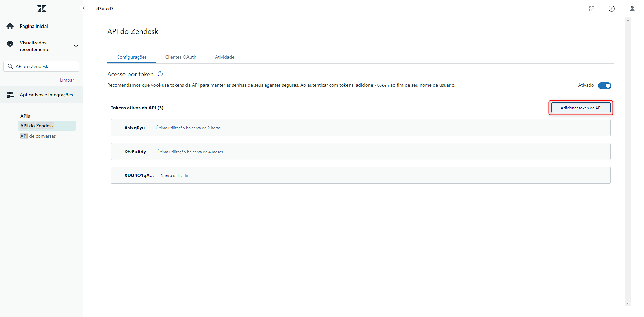Open the Asixq0yu... token row
The image size is (644, 317).
[361, 128]
